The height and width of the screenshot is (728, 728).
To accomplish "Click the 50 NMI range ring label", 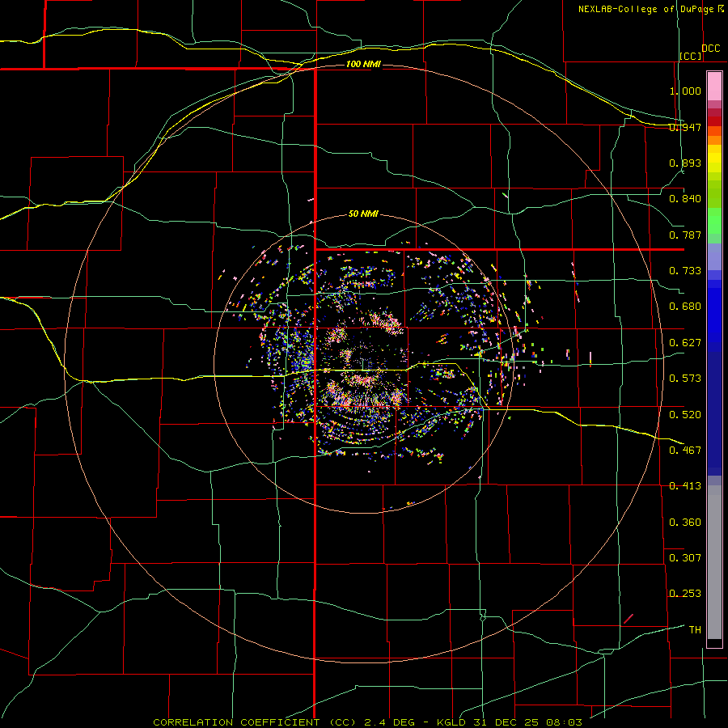I will (363, 214).
